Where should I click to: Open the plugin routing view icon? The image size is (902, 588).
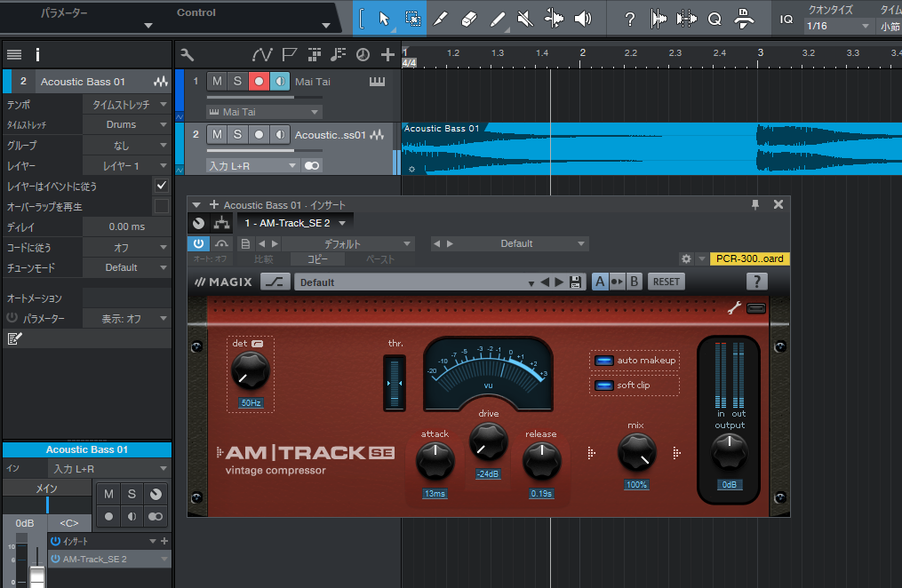(x=221, y=223)
